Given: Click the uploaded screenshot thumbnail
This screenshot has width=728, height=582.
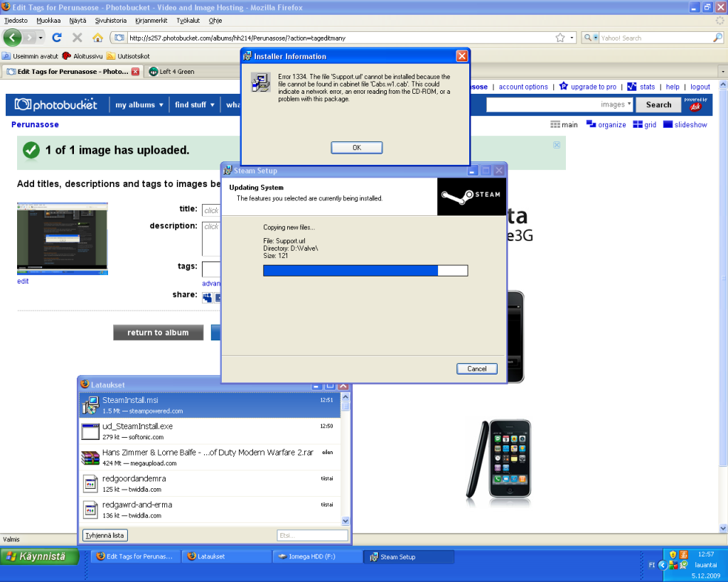Looking at the screenshot, I should click(x=63, y=239).
